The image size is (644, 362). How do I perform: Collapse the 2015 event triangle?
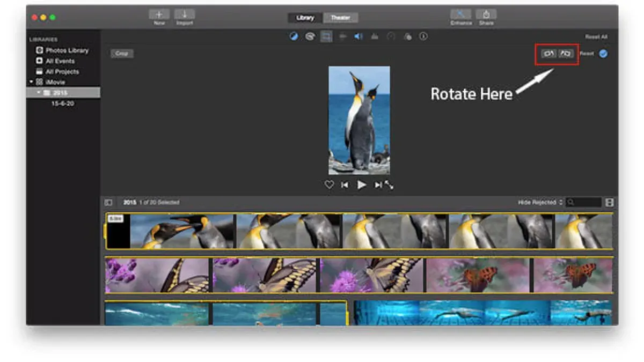click(39, 93)
